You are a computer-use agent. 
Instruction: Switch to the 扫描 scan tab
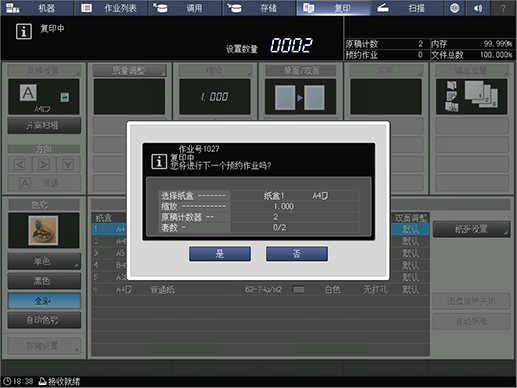coord(407,8)
